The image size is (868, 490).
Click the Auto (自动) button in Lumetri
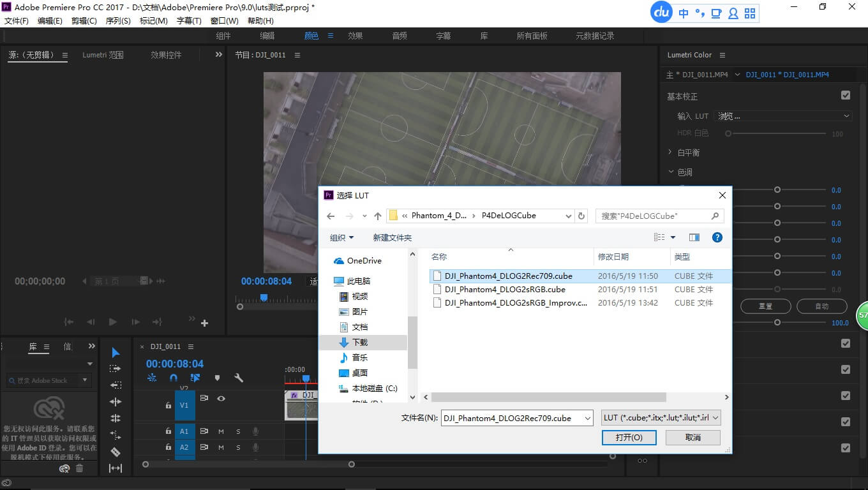point(822,306)
